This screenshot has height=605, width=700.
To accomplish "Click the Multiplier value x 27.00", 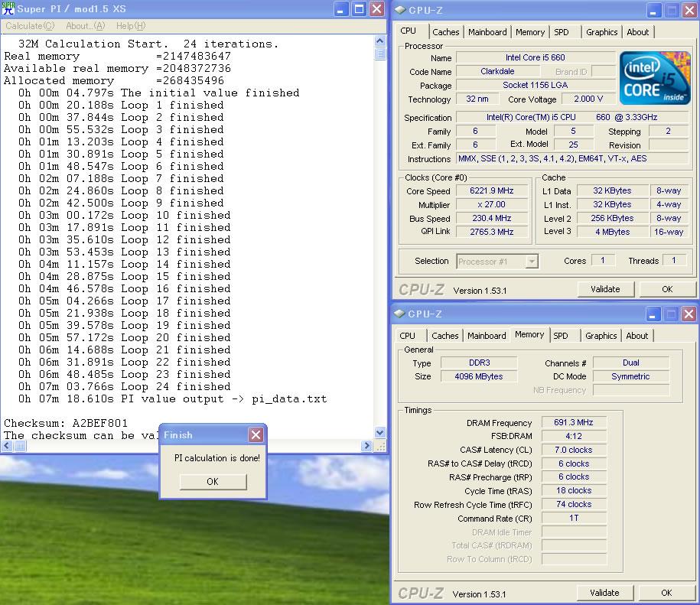I will [x=491, y=204].
